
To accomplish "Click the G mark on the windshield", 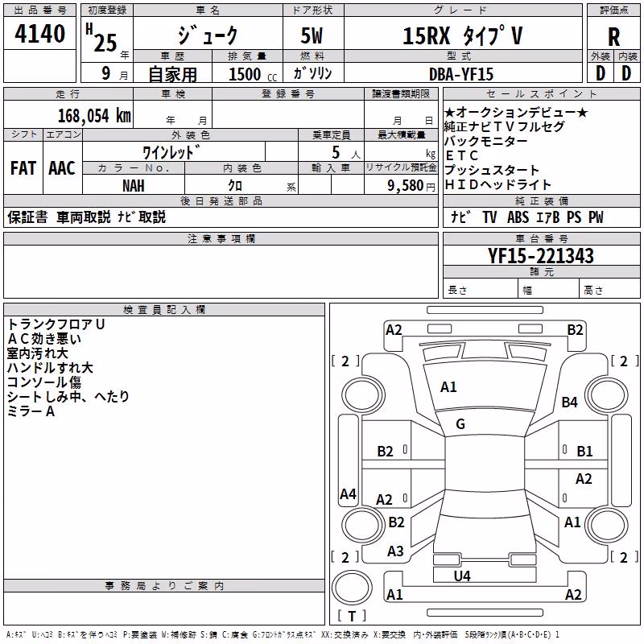I will click(460, 424).
